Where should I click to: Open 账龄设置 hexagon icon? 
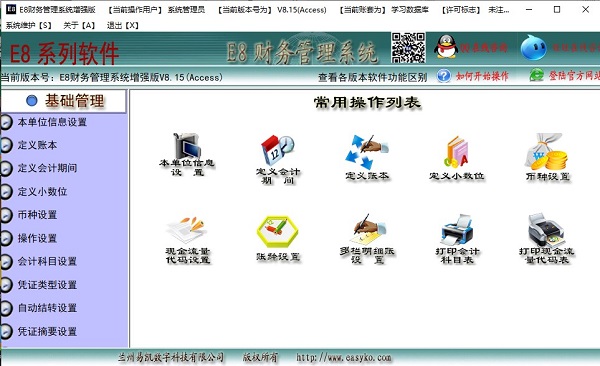277,232
